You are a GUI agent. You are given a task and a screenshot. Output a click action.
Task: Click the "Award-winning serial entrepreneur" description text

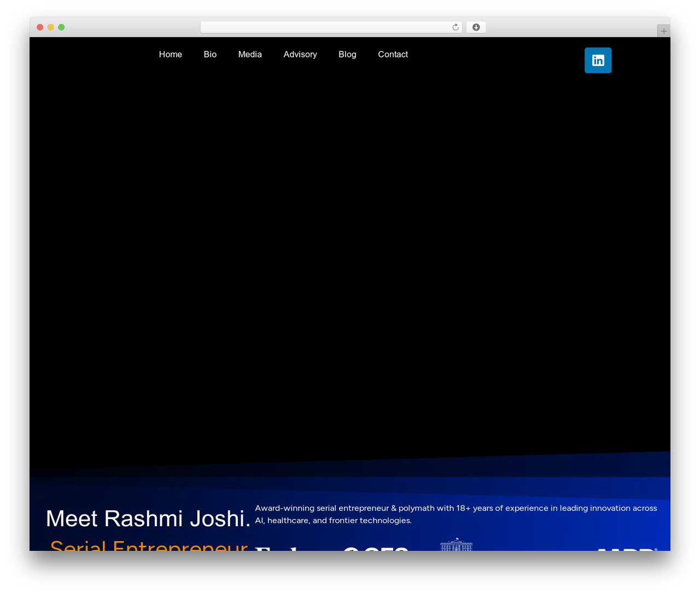[456, 514]
